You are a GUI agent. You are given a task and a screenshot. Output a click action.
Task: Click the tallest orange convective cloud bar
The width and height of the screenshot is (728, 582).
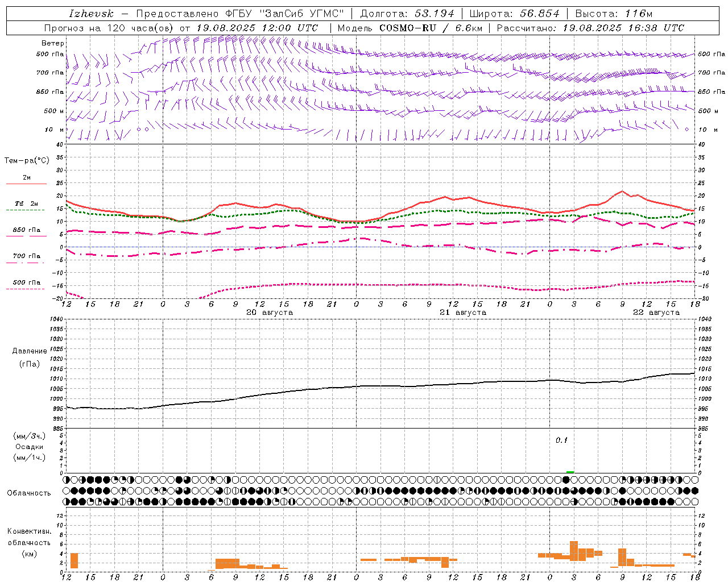(574, 551)
